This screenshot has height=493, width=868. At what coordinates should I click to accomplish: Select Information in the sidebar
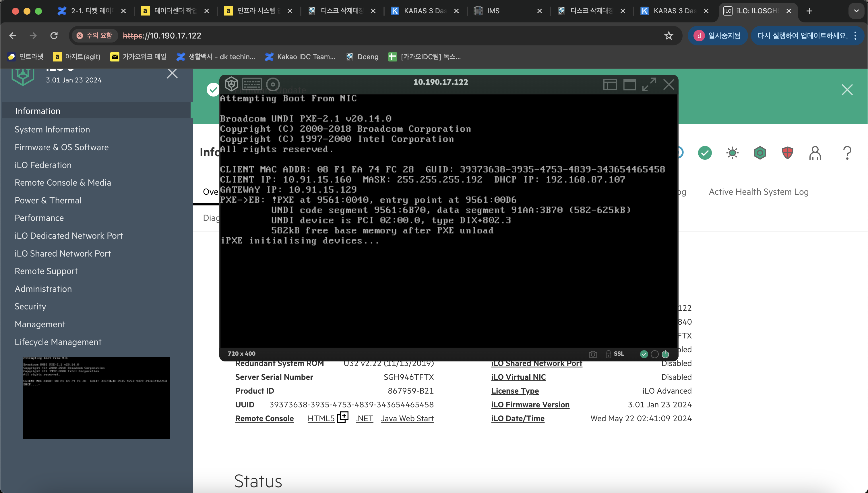click(x=96, y=111)
